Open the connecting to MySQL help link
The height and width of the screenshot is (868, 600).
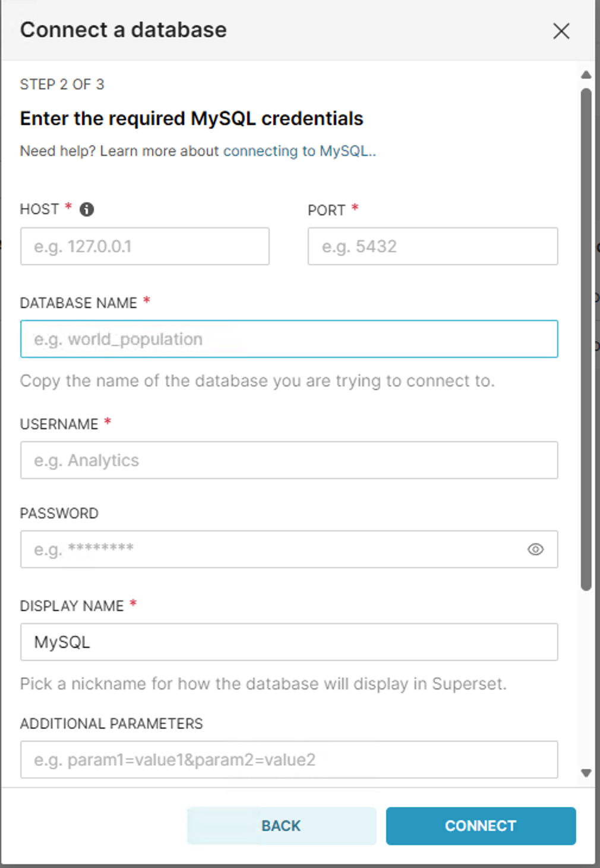pyautogui.click(x=299, y=151)
